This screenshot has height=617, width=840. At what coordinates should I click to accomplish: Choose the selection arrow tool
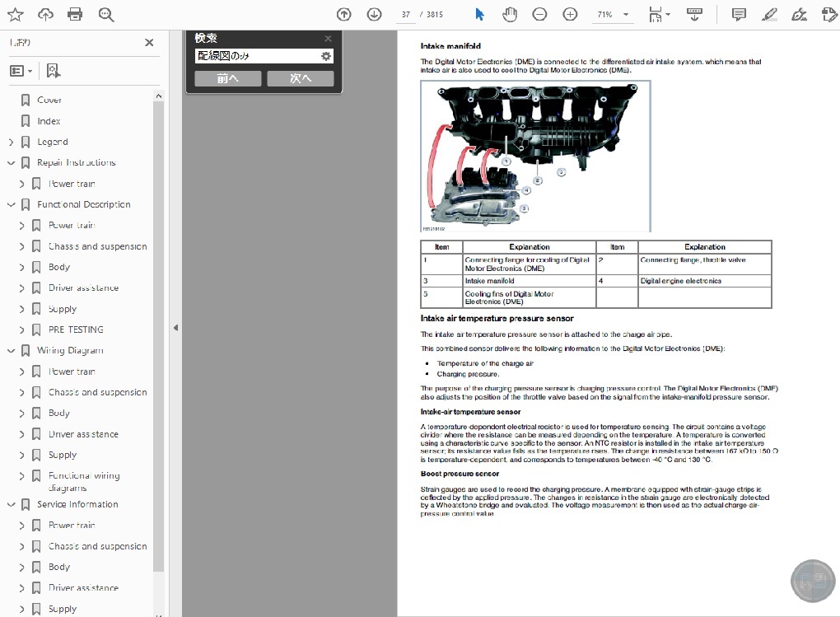click(x=479, y=15)
